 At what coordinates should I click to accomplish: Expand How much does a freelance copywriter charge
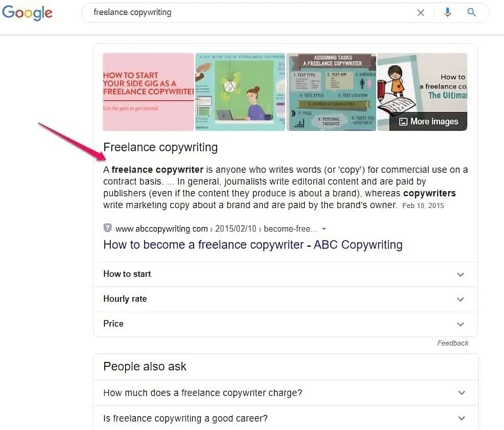tap(285, 393)
